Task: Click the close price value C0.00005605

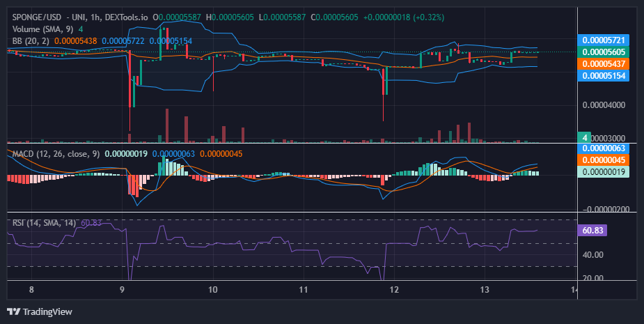Action: click(x=334, y=17)
